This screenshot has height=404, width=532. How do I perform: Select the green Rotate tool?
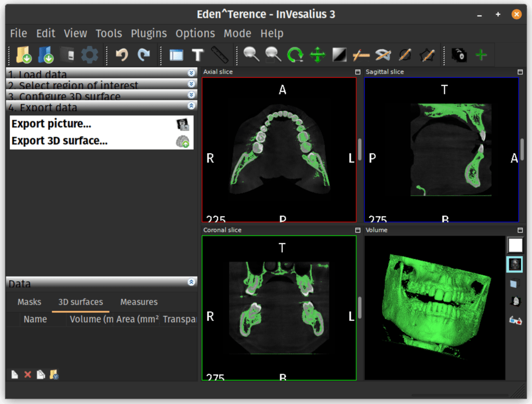[x=295, y=55]
